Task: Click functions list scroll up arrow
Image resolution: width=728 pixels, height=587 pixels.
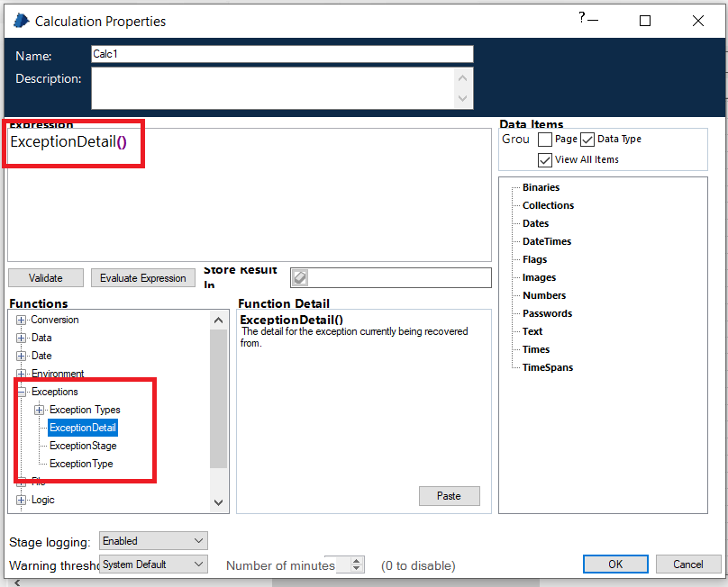Action: coord(218,321)
